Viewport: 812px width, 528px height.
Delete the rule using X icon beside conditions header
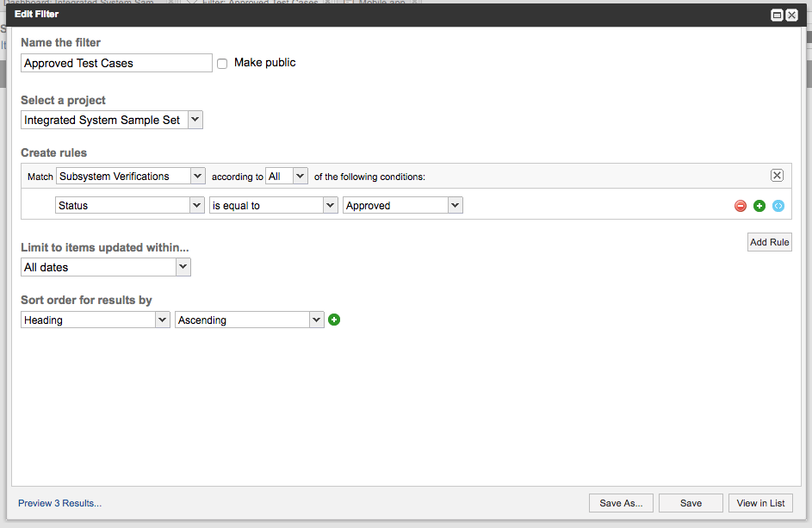point(777,175)
